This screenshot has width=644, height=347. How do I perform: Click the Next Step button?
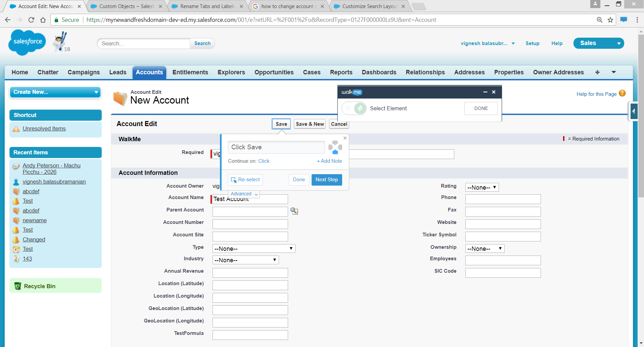click(327, 180)
